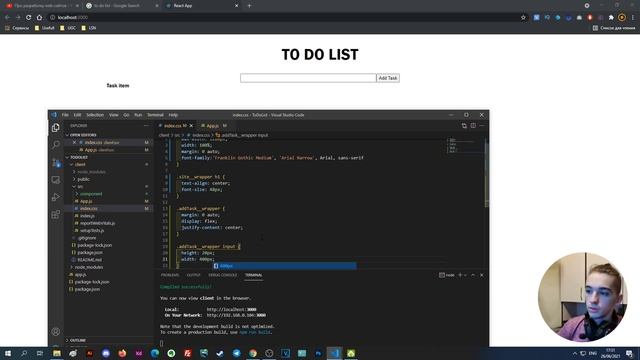This screenshot has width=640, height=360.
Task: Collapse the Open Editors section
Action: pos(83,135)
